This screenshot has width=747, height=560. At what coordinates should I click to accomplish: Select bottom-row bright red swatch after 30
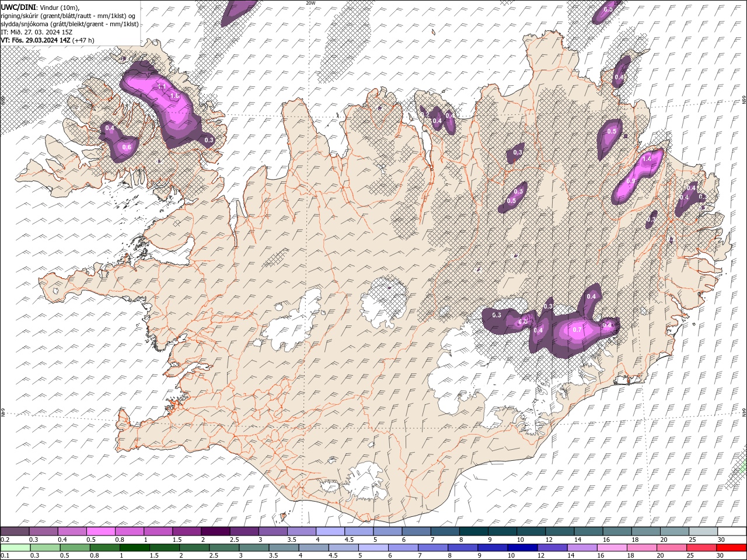pos(732,547)
